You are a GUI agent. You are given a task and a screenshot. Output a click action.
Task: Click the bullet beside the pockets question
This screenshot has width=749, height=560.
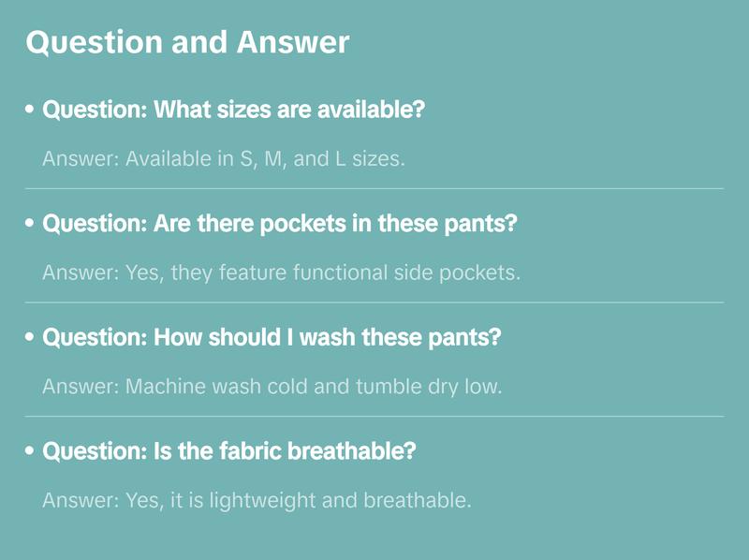coord(30,224)
